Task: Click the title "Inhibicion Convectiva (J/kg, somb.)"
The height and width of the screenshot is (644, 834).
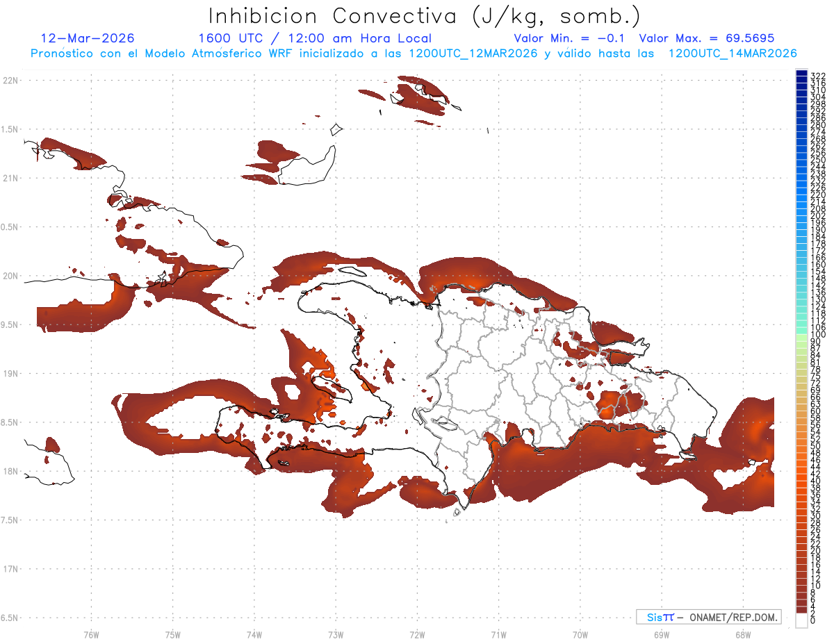Action: click(x=425, y=17)
